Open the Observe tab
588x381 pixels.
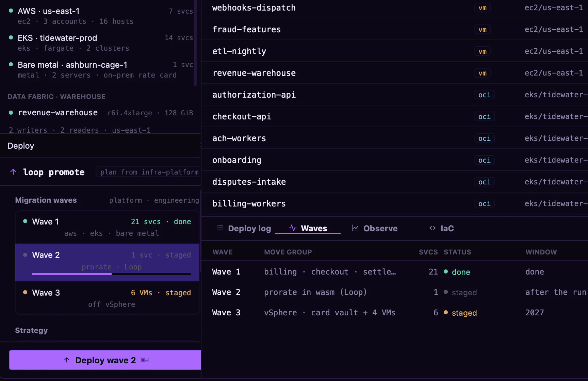tap(374, 228)
